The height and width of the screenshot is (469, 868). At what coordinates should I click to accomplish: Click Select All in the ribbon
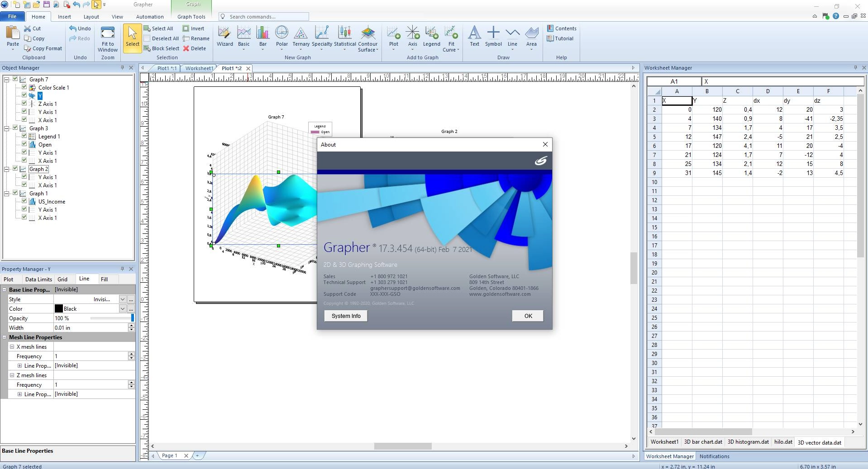(x=158, y=28)
